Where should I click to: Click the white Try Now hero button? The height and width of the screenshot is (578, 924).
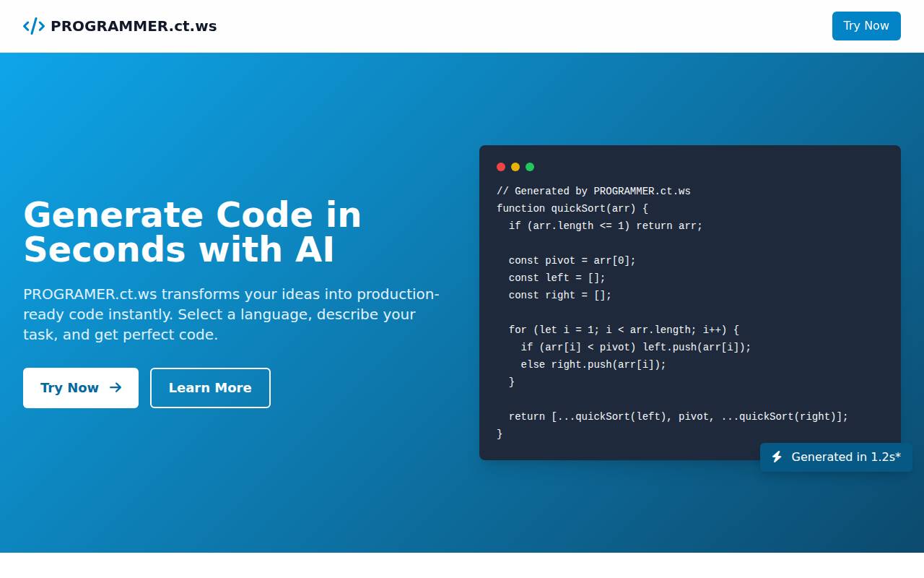81,388
